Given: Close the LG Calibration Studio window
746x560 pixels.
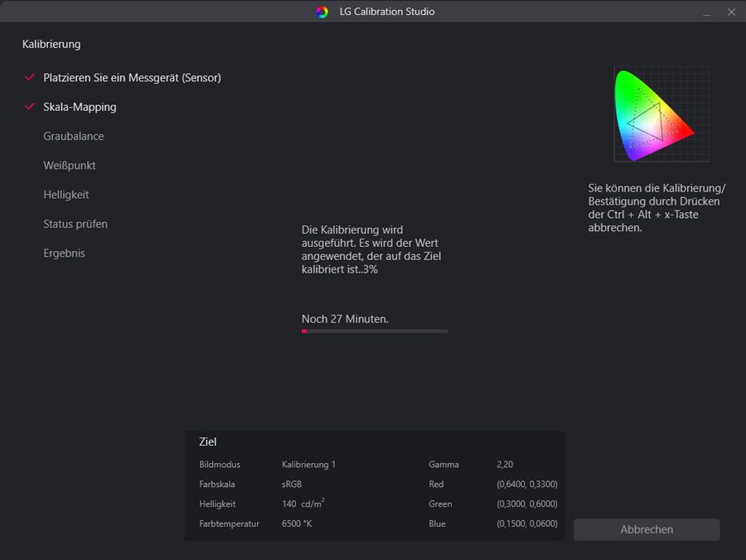Looking at the screenshot, I should [731, 12].
